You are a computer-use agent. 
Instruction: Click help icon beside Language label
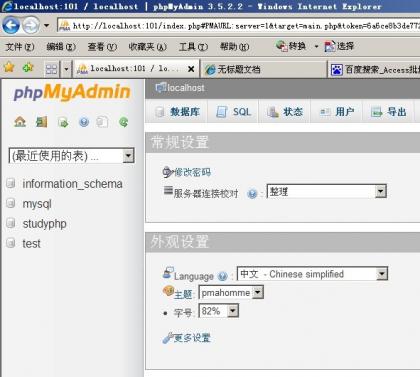pos(222,276)
